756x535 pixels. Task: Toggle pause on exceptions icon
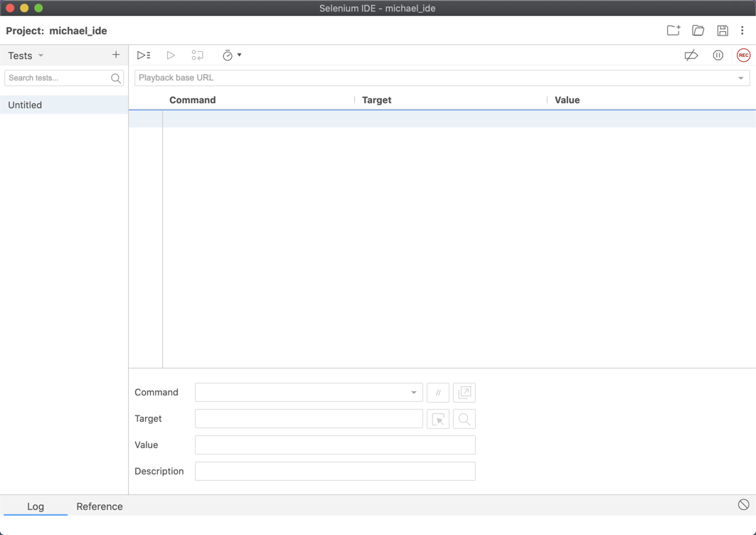pyautogui.click(x=718, y=55)
